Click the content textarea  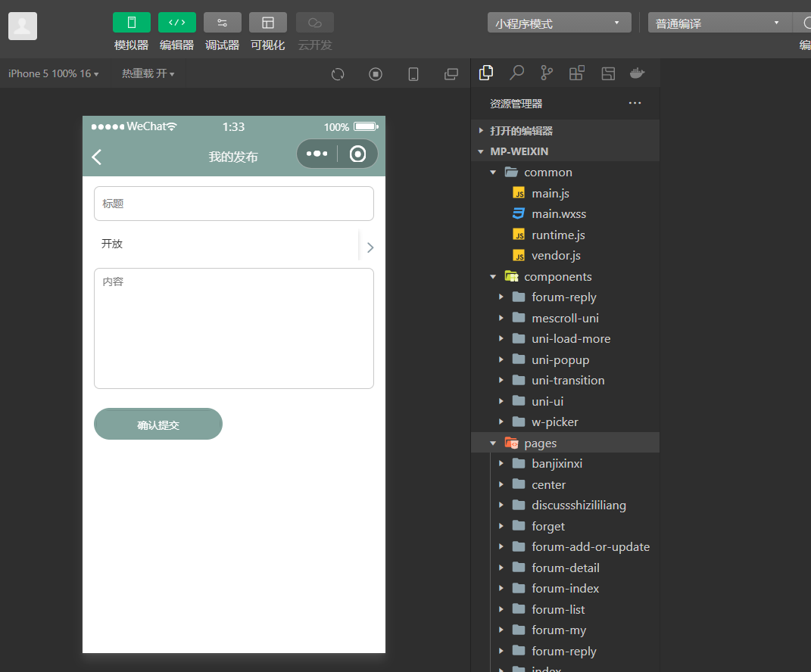coord(234,328)
